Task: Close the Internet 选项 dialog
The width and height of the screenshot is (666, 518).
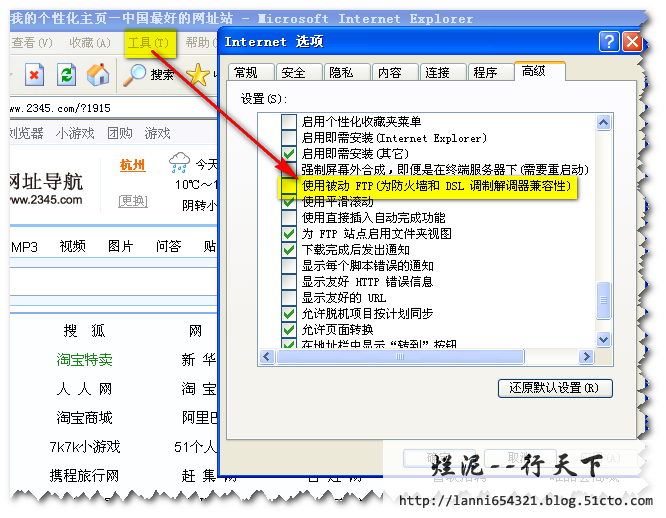Action: point(631,42)
